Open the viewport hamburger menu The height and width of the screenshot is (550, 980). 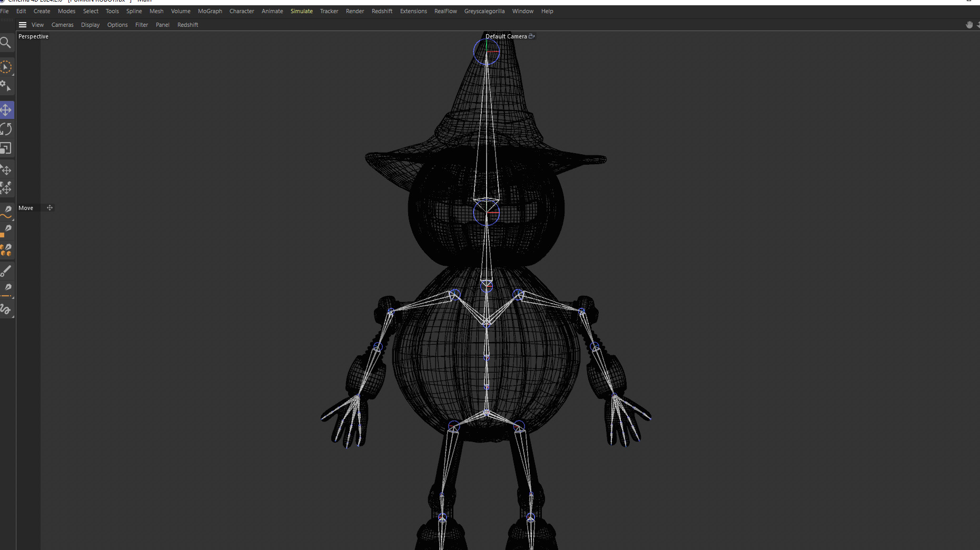[23, 25]
